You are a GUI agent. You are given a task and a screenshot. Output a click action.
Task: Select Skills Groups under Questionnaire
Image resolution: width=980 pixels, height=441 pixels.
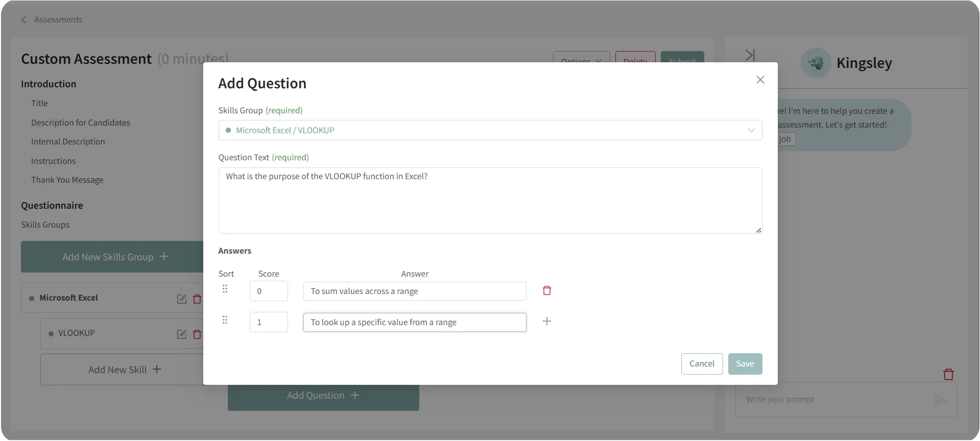pyautogui.click(x=45, y=225)
